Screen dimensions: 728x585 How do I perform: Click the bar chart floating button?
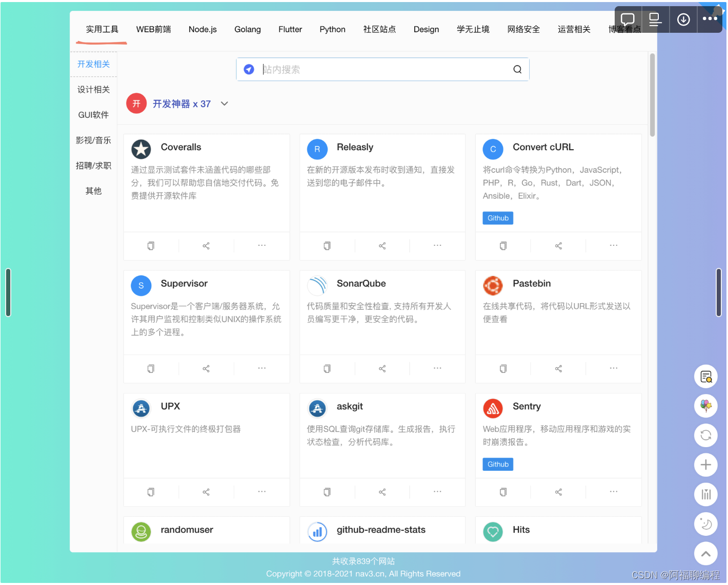click(706, 495)
